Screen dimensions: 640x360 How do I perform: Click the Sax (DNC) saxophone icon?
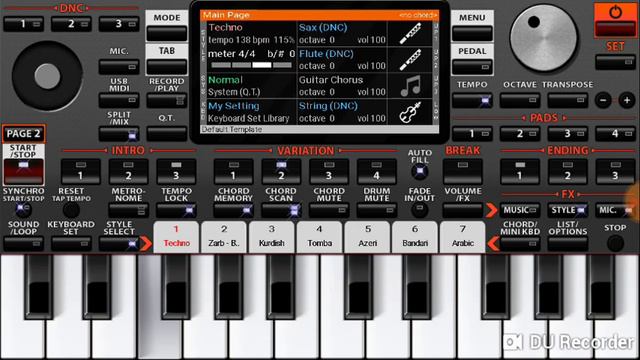(x=410, y=33)
